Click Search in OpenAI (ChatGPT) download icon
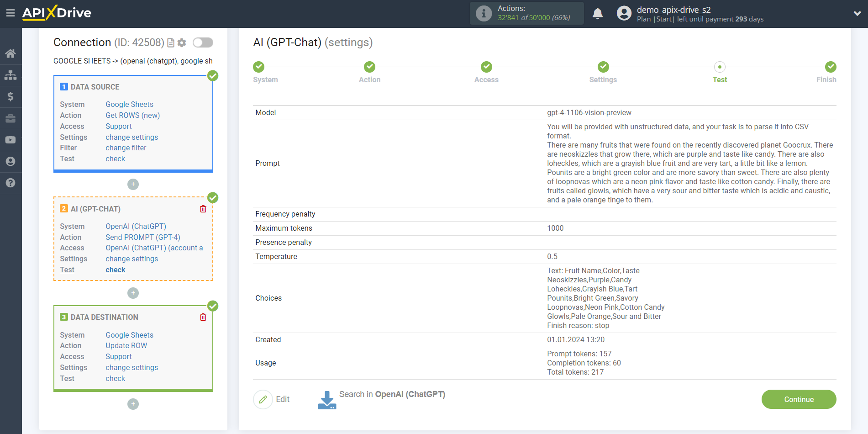Image resolution: width=868 pixels, height=434 pixels. [327, 400]
